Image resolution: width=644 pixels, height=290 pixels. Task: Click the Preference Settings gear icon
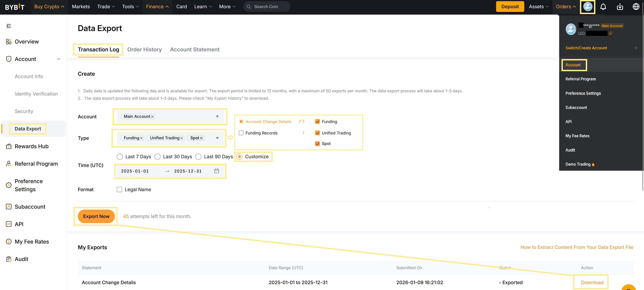(9, 185)
